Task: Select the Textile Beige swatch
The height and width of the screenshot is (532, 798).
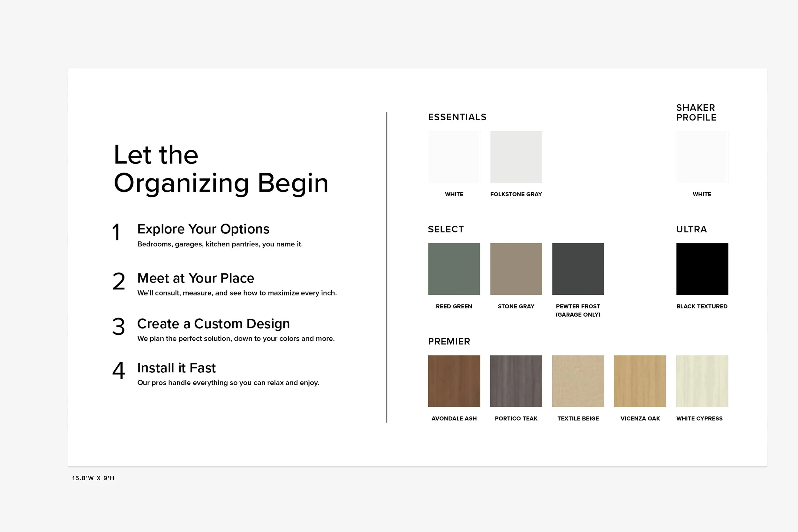Action: (x=578, y=381)
